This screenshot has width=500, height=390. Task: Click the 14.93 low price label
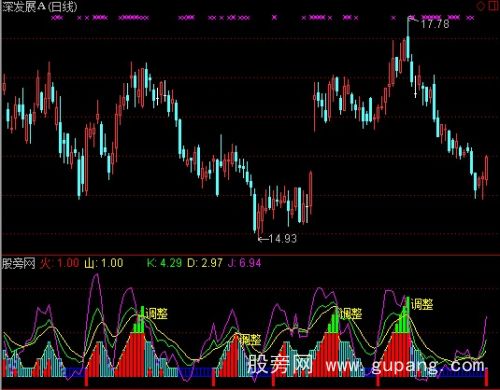[282, 239]
